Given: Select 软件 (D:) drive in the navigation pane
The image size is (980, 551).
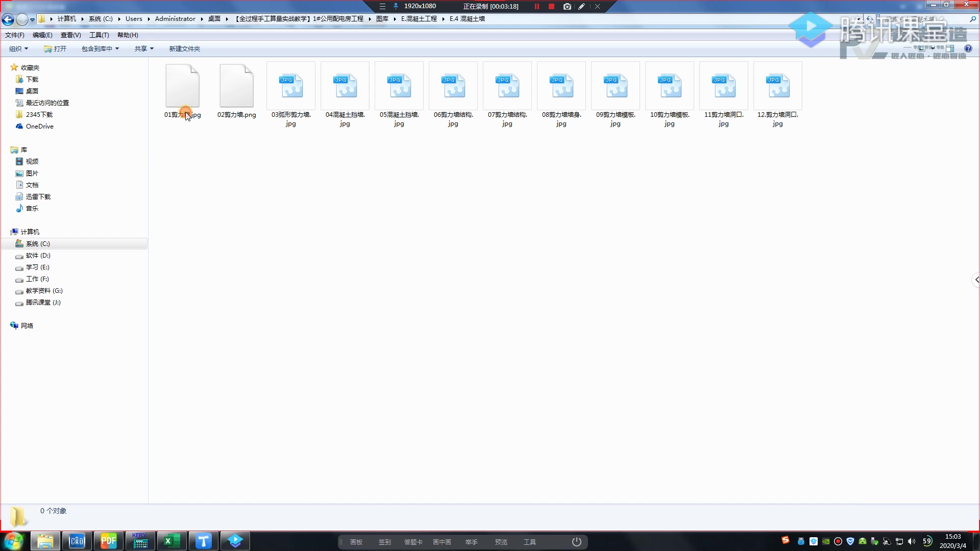Looking at the screenshot, I should click(38, 256).
